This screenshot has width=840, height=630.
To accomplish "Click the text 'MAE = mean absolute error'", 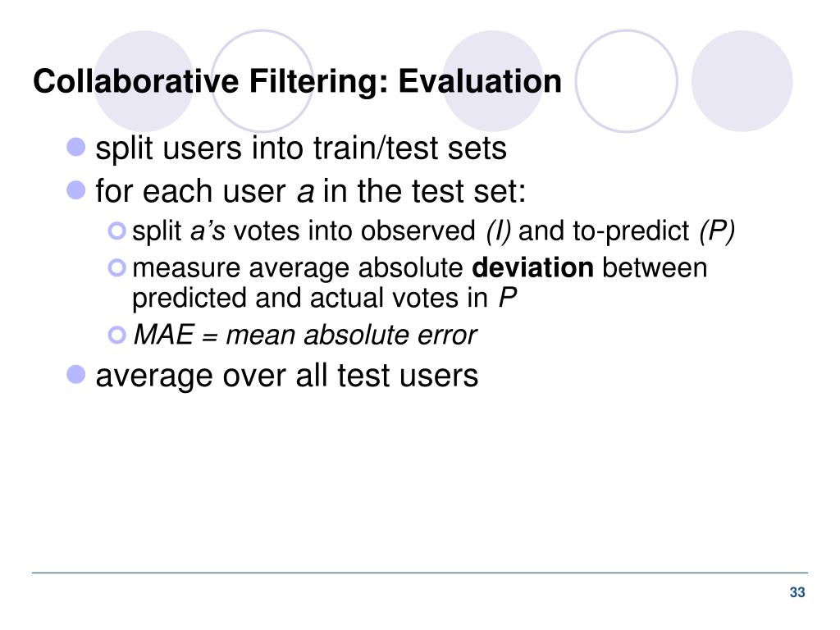I will click(305, 336).
